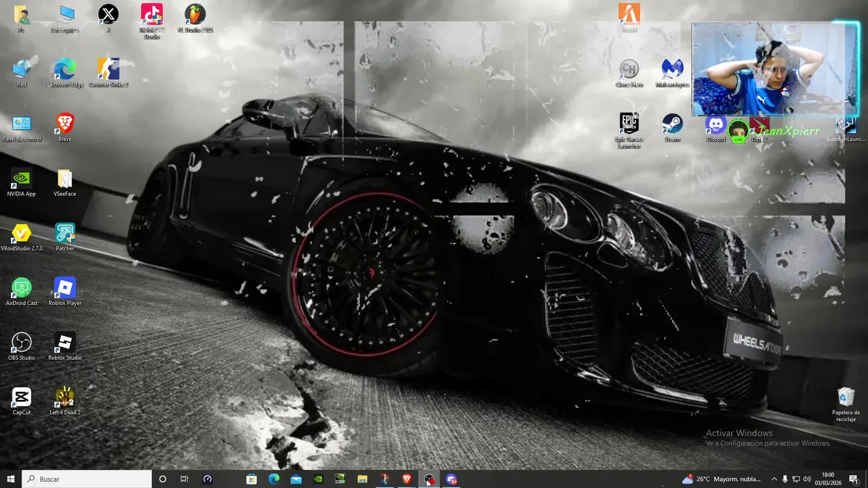Open TikTok LIVE Studio shortcut
868x488 pixels.
[x=152, y=21]
